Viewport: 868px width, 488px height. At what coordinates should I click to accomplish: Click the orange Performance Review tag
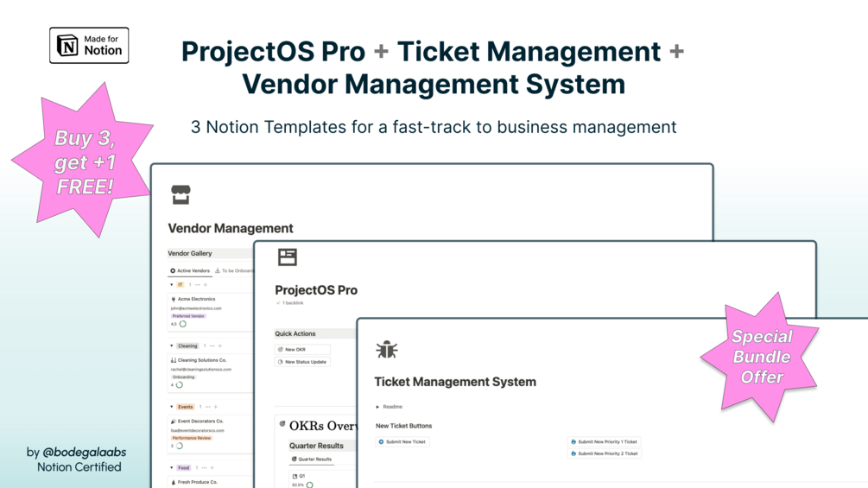[x=192, y=438]
